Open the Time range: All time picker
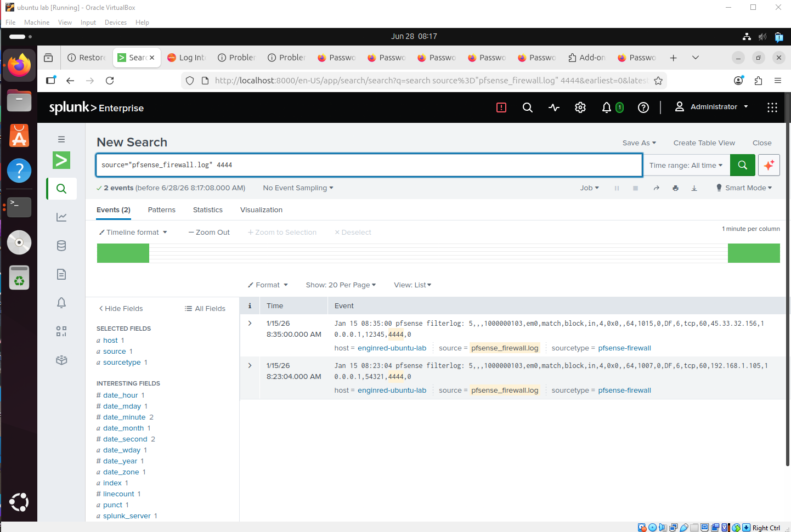791x532 pixels. [x=686, y=165]
